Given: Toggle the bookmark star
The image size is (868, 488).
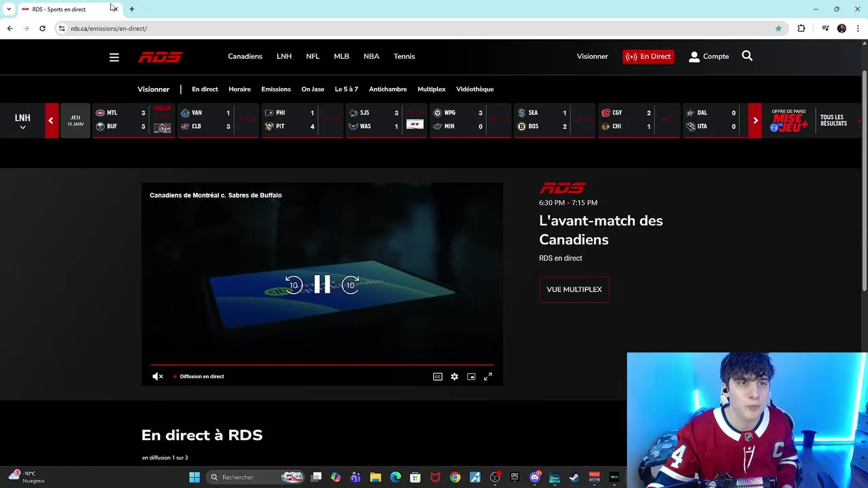Looking at the screenshot, I should pos(778,28).
